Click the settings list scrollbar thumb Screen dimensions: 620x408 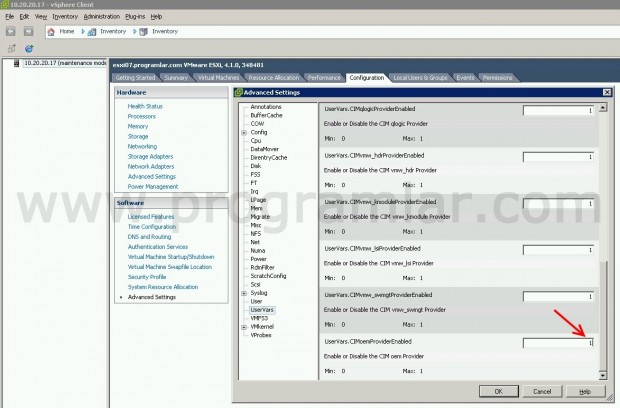(603, 316)
